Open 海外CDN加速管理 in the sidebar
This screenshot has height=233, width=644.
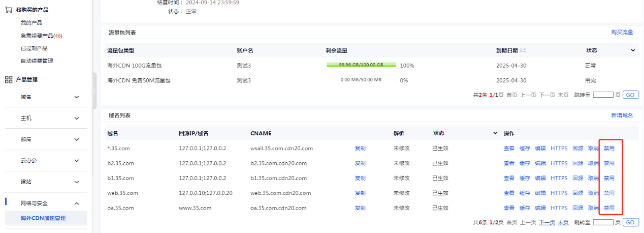coord(43,218)
